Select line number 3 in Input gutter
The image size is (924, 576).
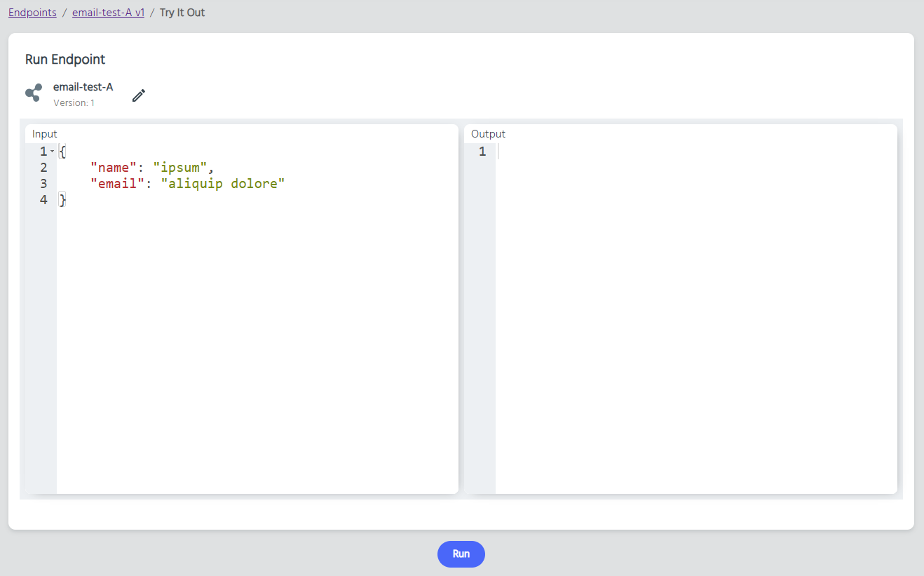pyautogui.click(x=43, y=184)
